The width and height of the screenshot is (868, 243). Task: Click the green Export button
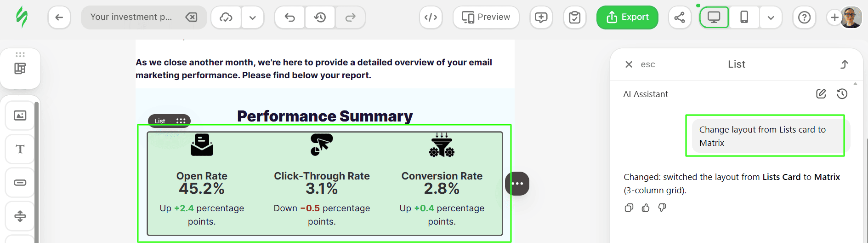coord(627,17)
